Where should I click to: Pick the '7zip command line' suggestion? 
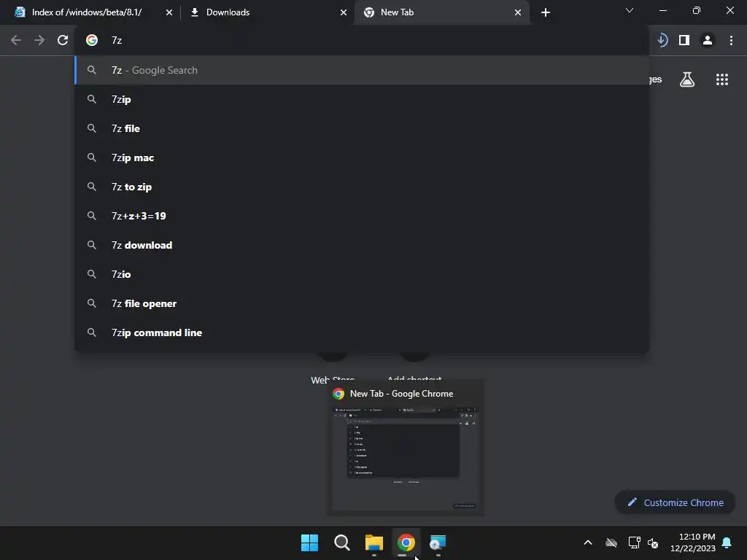[x=362, y=332]
